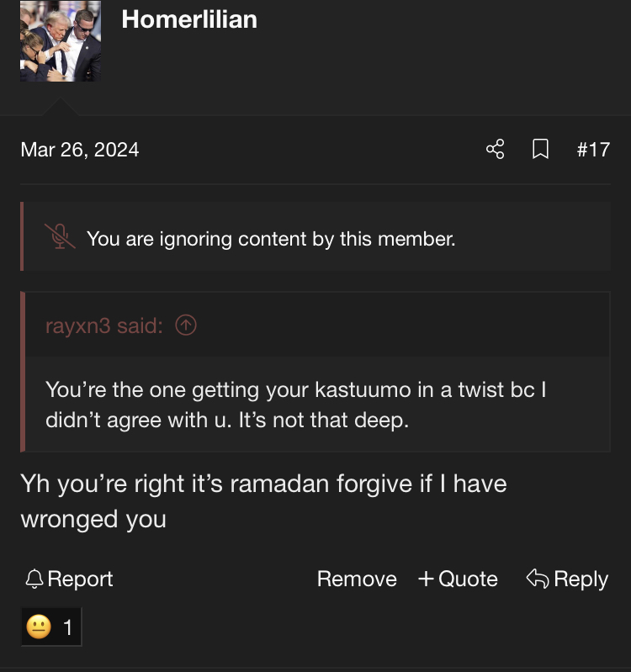Viewport: 631px width, 672px height.
Task: View the reaction count of 1
Action: (68, 627)
